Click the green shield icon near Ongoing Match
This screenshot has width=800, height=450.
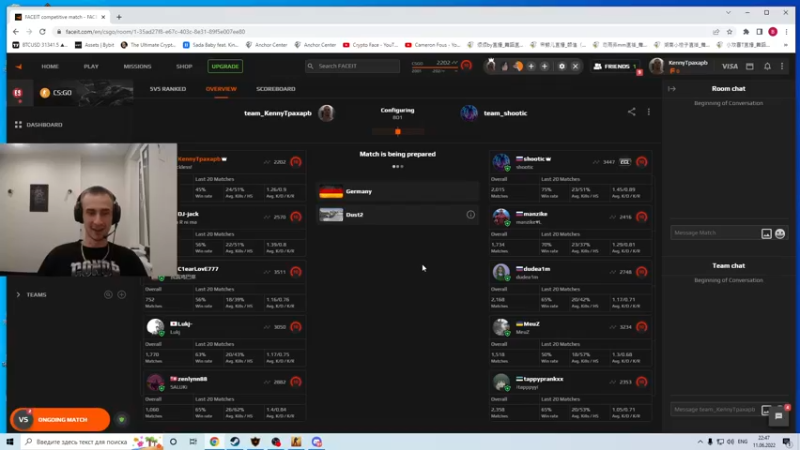pos(121,419)
